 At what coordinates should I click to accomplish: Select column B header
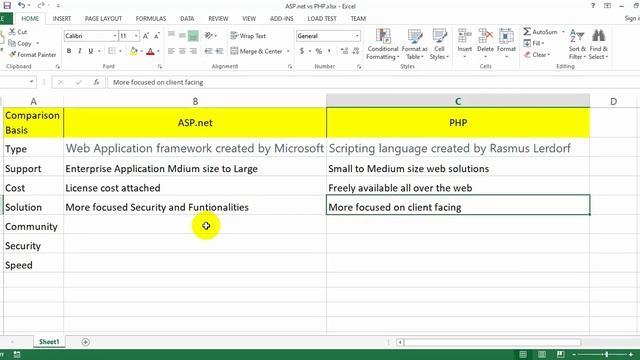(195, 101)
